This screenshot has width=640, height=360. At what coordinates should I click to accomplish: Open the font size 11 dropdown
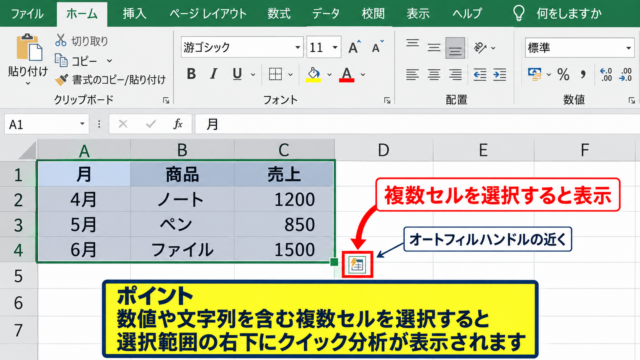335,48
